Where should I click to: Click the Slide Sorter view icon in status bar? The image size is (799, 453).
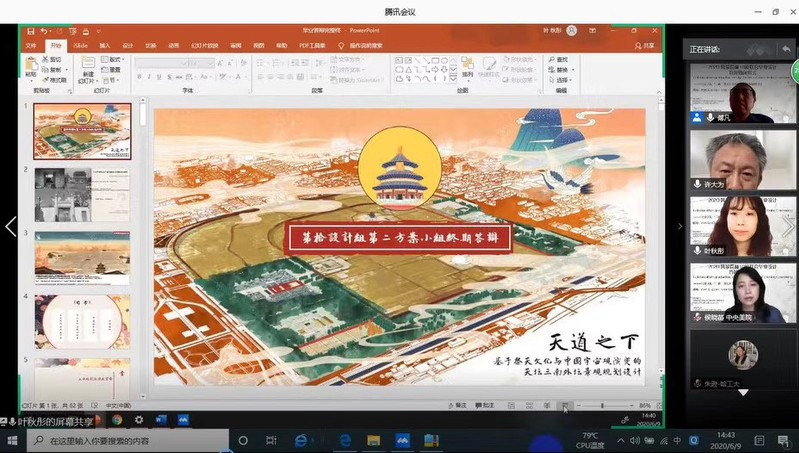click(529, 406)
